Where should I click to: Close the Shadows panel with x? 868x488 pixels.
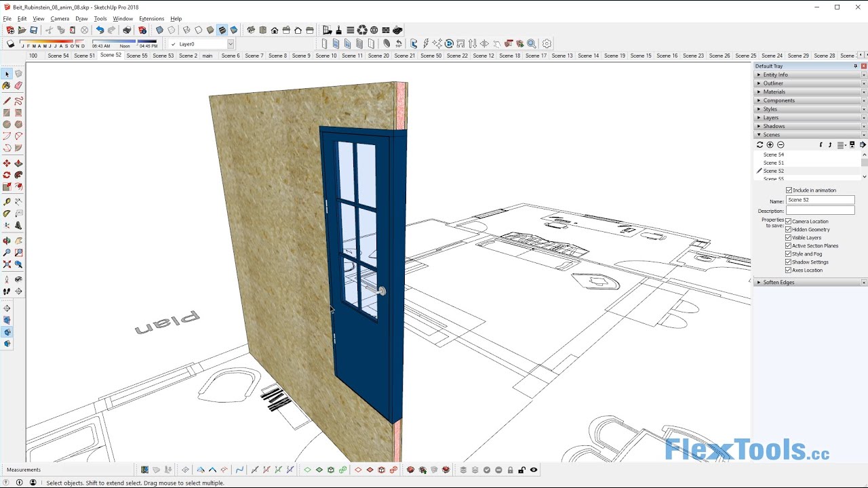pos(864,126)
